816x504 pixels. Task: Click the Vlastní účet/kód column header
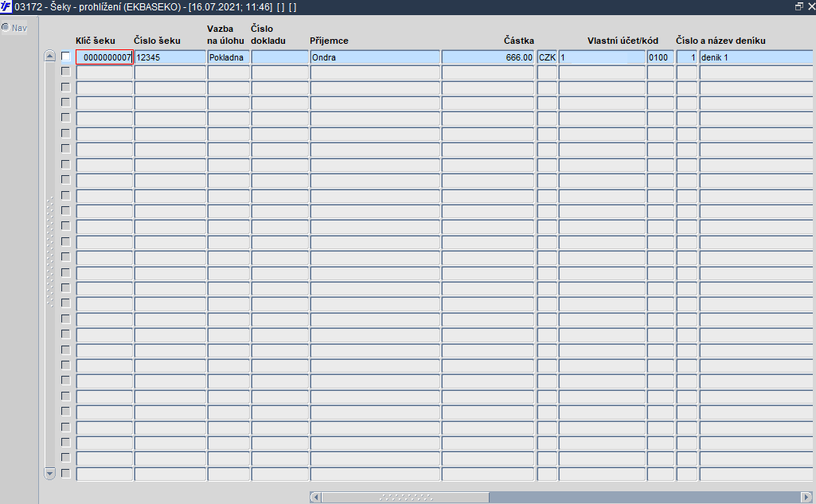[623, 41]
